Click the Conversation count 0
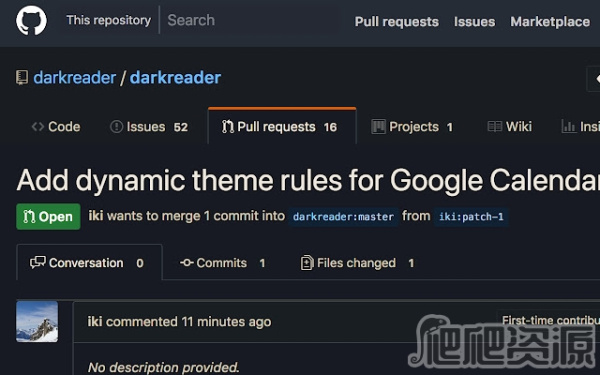 [x=140, y=263]
